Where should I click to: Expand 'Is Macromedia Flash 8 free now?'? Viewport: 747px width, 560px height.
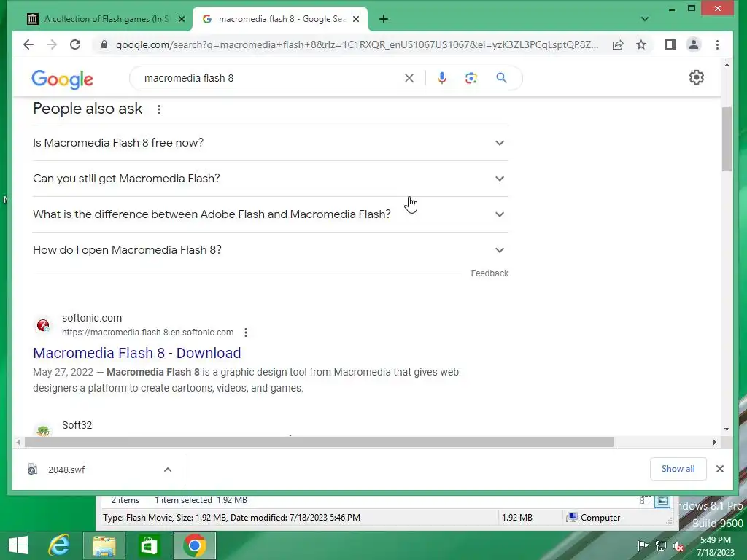point(270,143)
